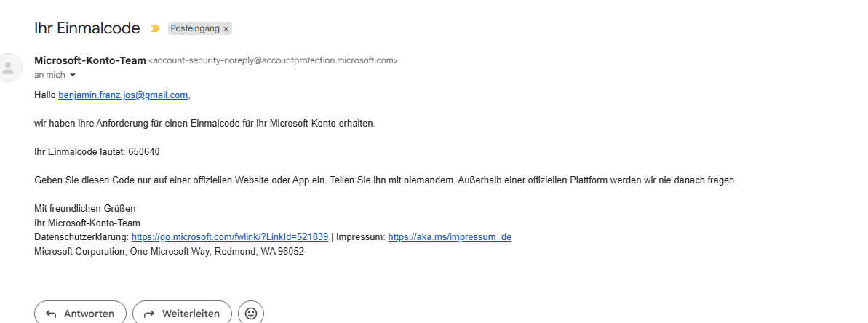Click the sender's profile avatar
Viewport: 868px width, 323px height.
click(x=9, y=68)
